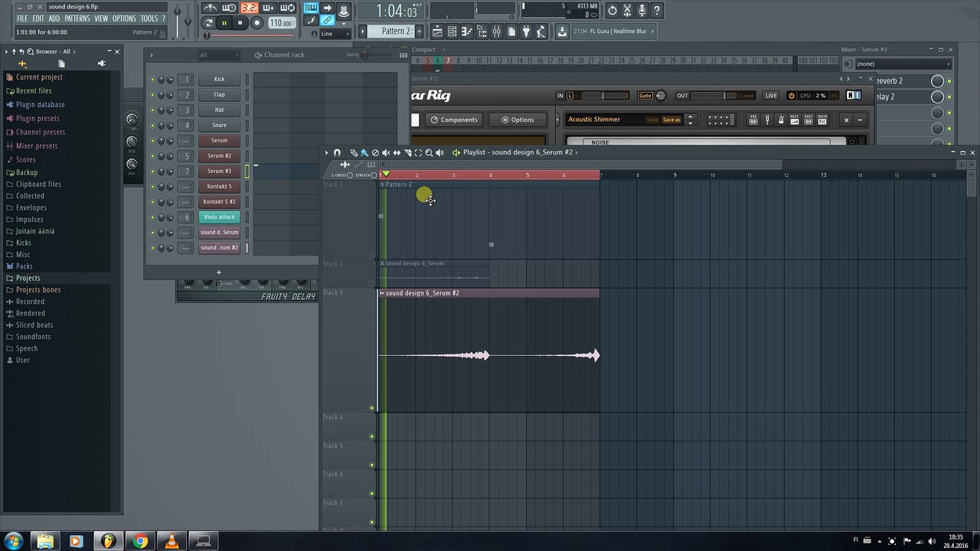Pause playback with the pause button
Viewport: 980px width, 551px height.
(224, 23)
